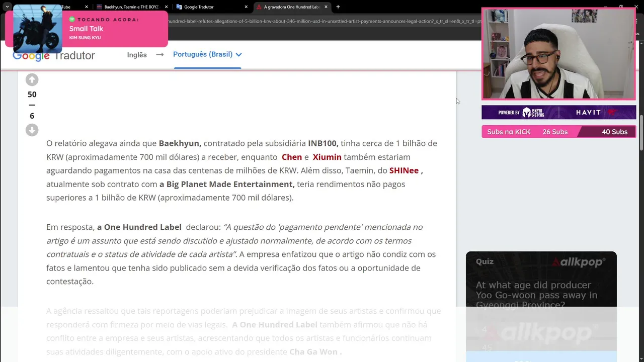Click the streamer webcam overlay

[x=558, y=54]
